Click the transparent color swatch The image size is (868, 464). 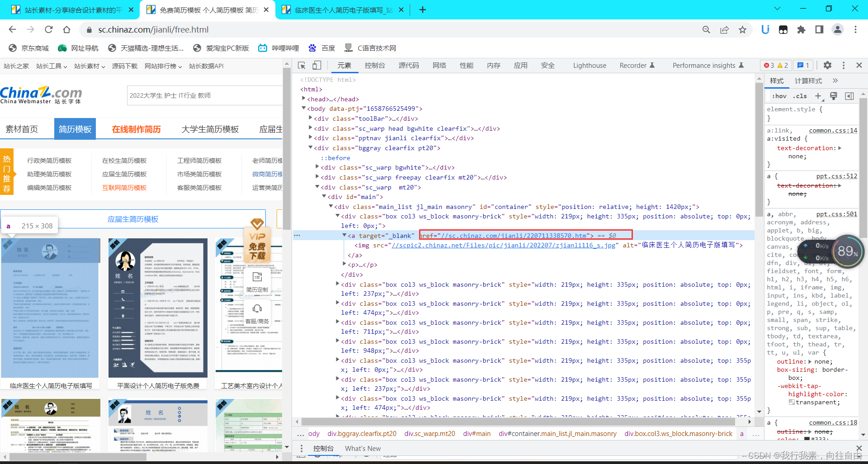(792, 402)
